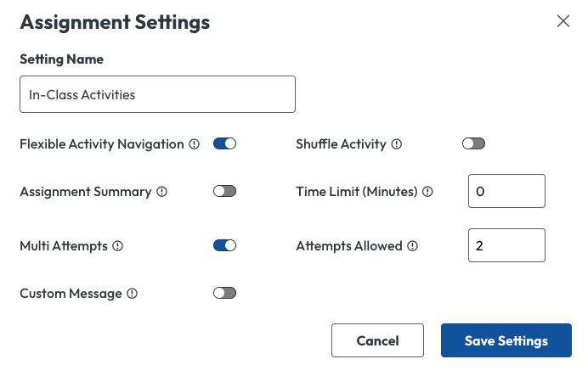Click info icon next to Shuffle Activity
The height and width of the screenshot is (376, 588).
[397, 144]
